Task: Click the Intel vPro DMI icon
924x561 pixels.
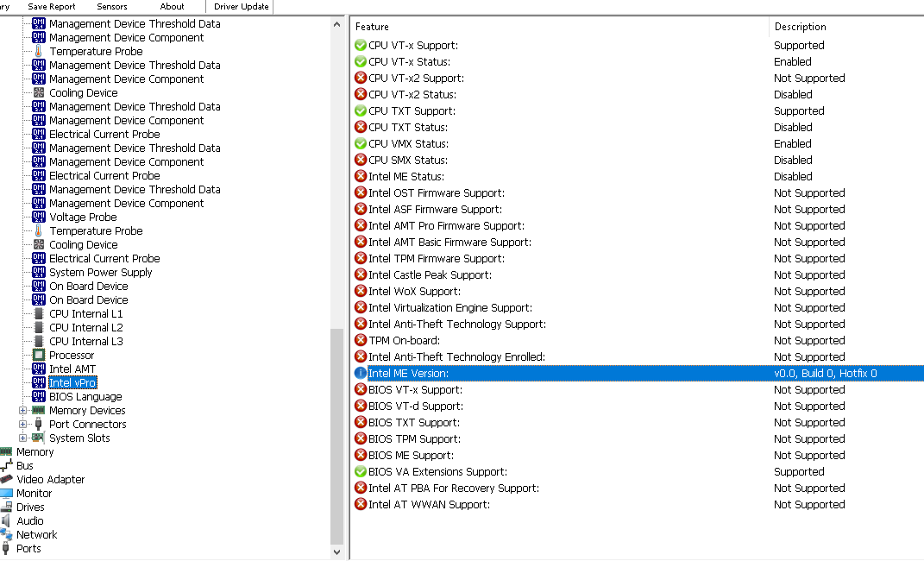Action: coord(39,382)
